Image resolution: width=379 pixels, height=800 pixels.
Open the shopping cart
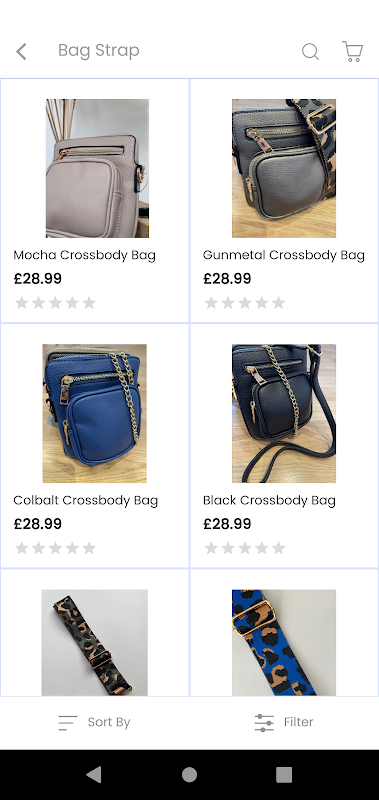(x=352, y=52)
